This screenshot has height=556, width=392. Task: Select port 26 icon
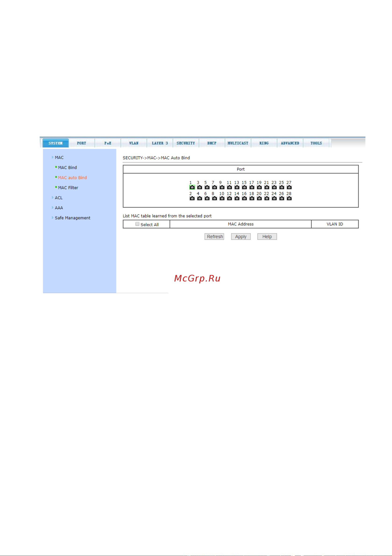(x=282, y=198)
